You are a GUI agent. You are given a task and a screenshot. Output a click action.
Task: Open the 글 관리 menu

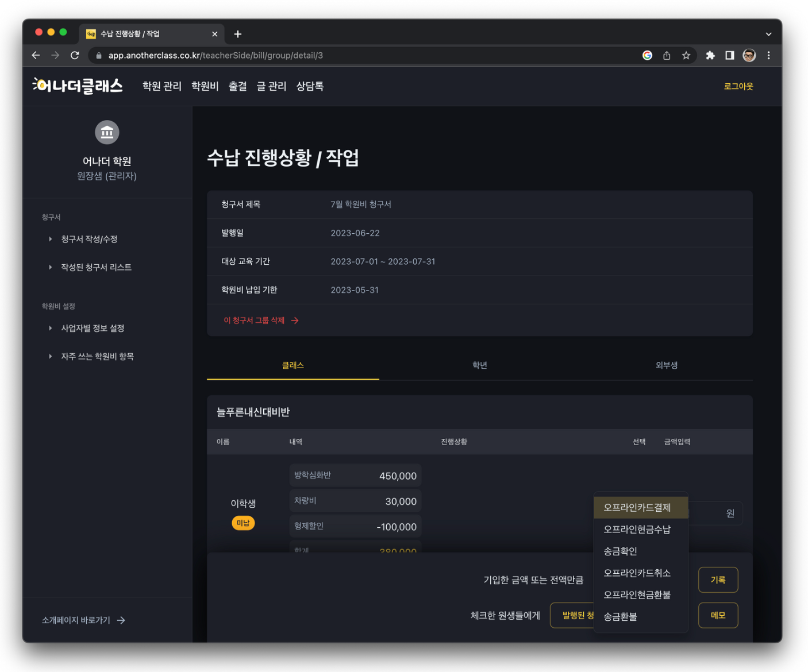click(x=271, y=86)
